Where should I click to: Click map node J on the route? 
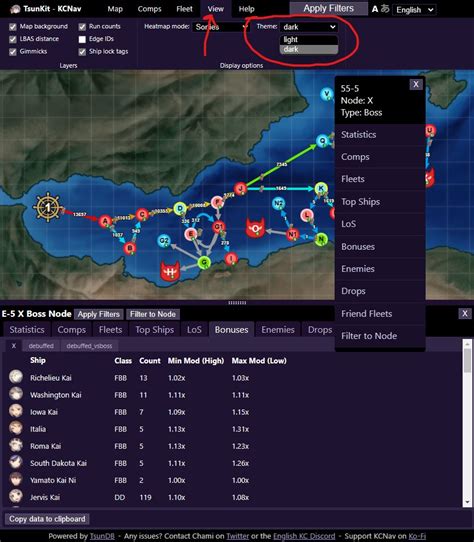pos(240,189)
